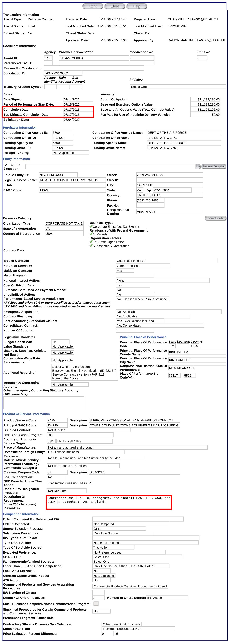
Task: Click the Modification No field
Action: tap(142, 58)
